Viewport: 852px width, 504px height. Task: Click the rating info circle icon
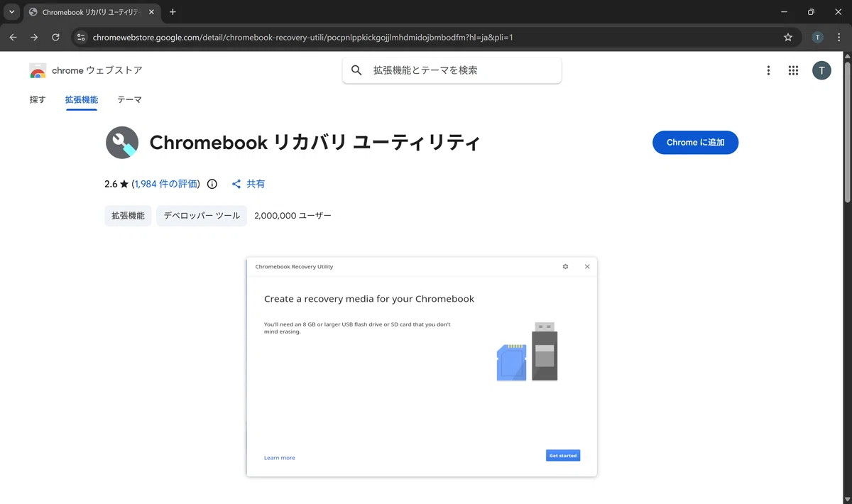pyautogui.click(x=212, y=184)
